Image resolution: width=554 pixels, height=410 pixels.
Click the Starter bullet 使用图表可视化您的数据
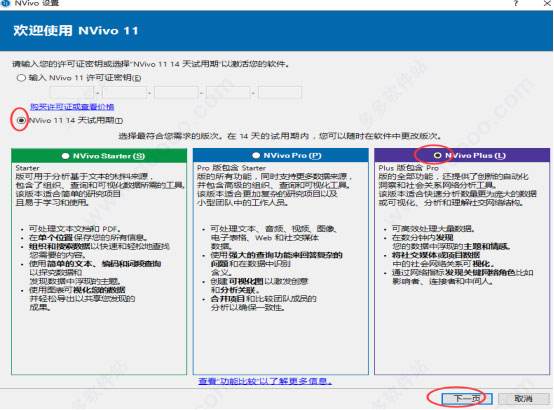coord(82,299)
